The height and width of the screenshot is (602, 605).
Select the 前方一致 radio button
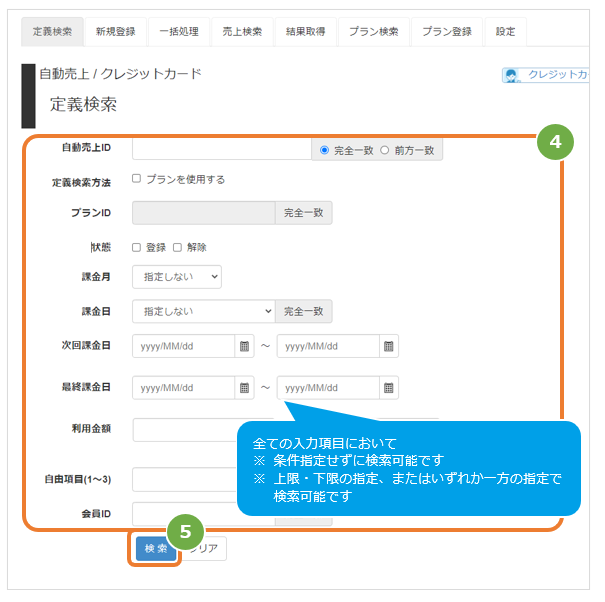(384, 150)
